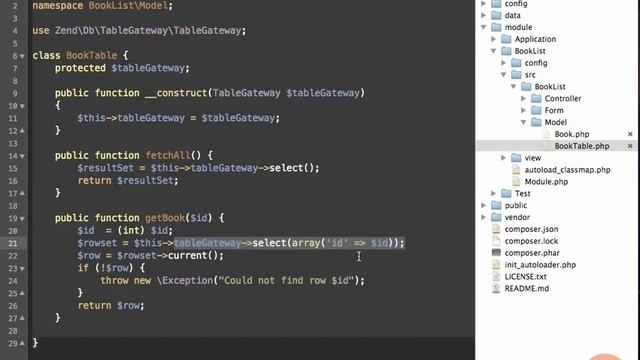Open README.md from the tree

click(x=527, y=288)
